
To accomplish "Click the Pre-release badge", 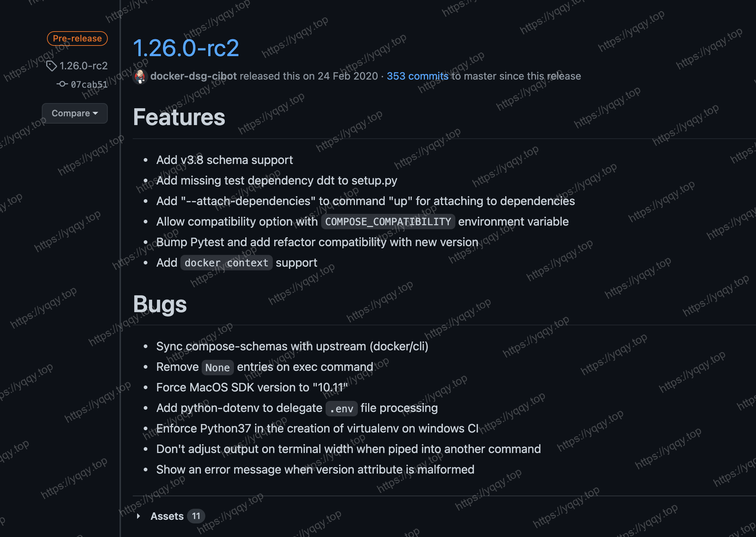I will click(x=77, y=39).
